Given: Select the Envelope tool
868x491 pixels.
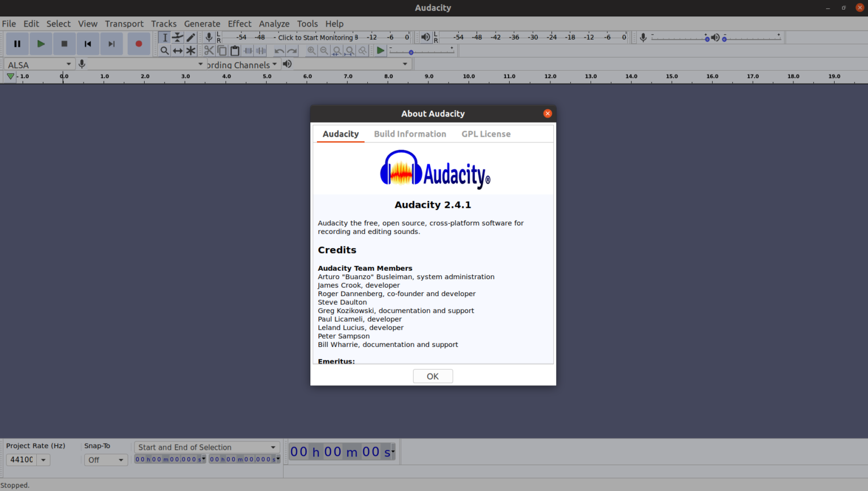Looking at the screenshot, I should [177, 37].
